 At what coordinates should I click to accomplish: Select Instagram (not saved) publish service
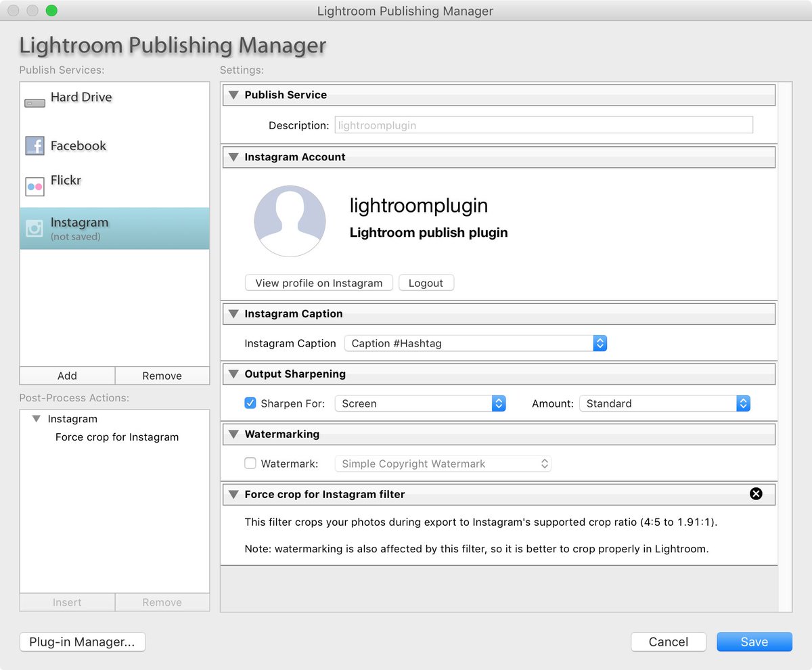114,228
